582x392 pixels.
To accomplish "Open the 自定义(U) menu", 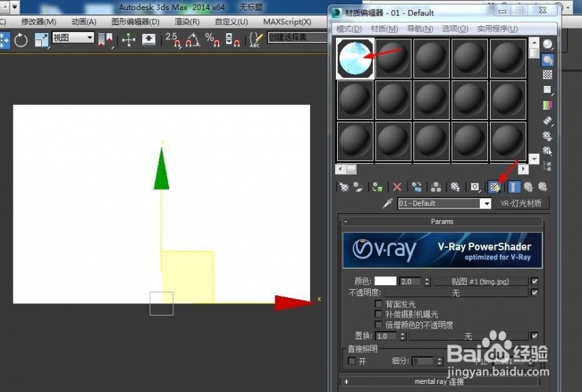I will pyautogui.click(x=231, y=22).
